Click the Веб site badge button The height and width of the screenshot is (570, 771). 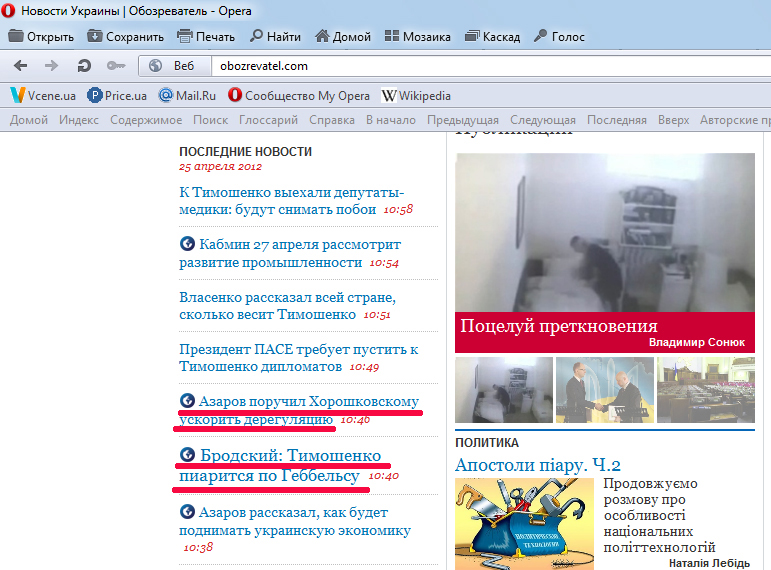point(172,66)
